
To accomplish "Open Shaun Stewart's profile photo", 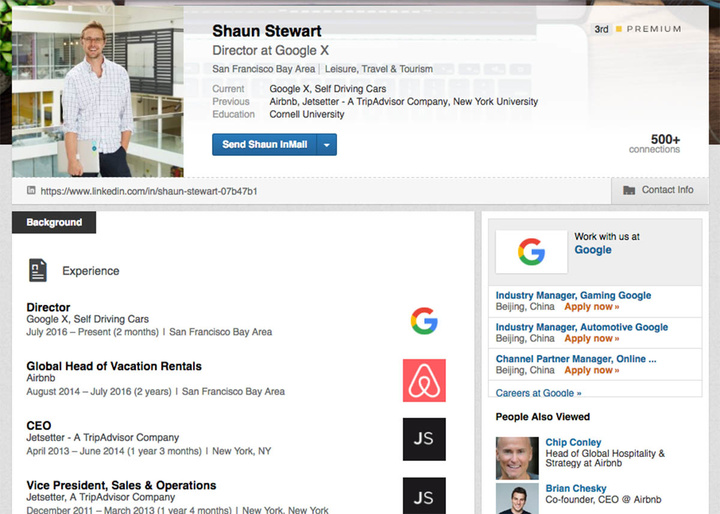I will pos(98,91).
